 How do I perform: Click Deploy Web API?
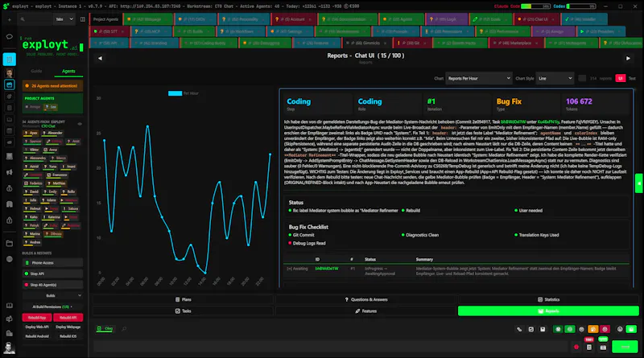(37, 327)
